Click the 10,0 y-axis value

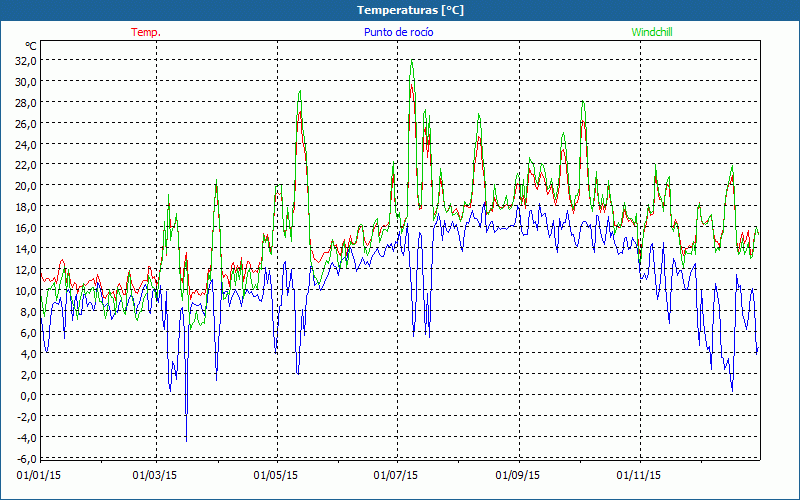pyautogui.click(x=26, y=290)
